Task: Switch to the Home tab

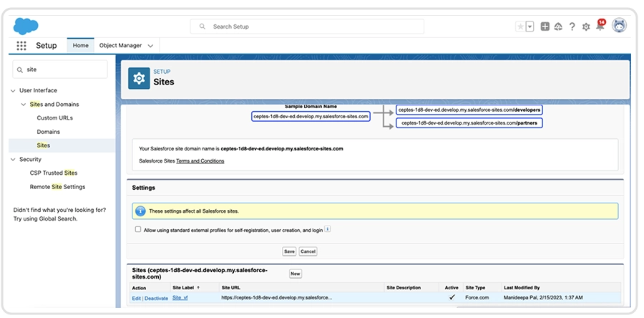Action: pyautogui.click(x=80, y=46)
